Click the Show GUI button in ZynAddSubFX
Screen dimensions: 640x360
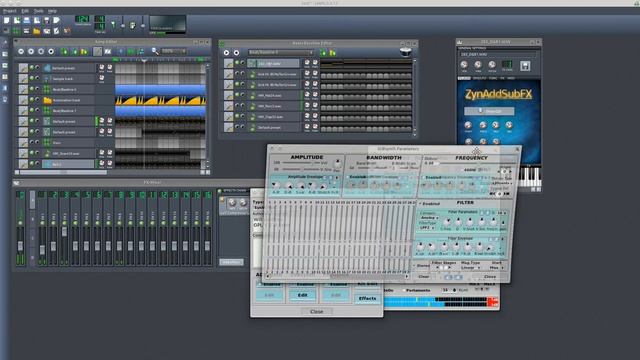[489, 111]
